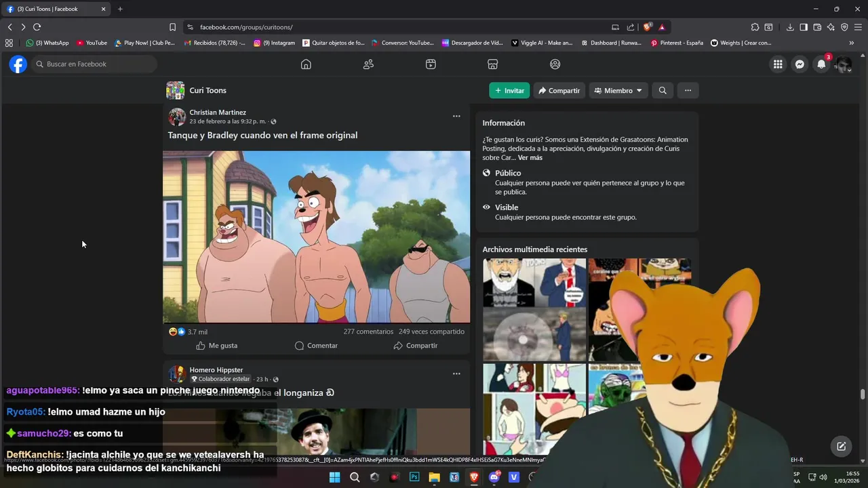Open the group's three-dot more options
Viewport: 868px width, 488px height.
coord(688,90)
